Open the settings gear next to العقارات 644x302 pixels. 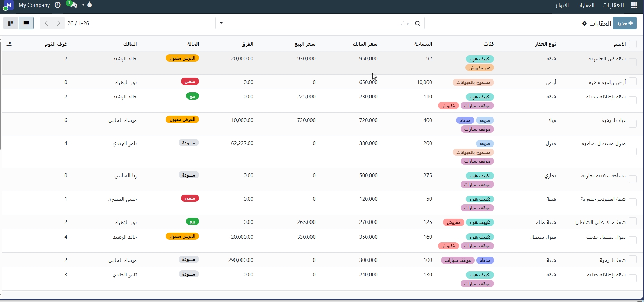click(584, 23)
